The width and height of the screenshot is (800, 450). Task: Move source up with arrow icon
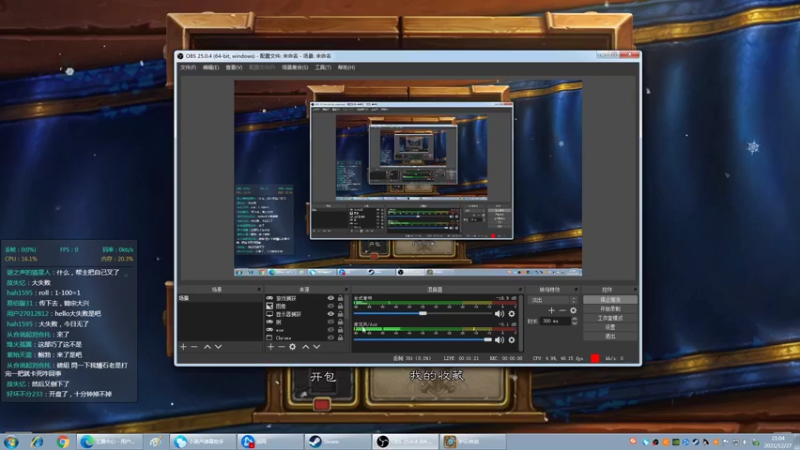point(306,347)
